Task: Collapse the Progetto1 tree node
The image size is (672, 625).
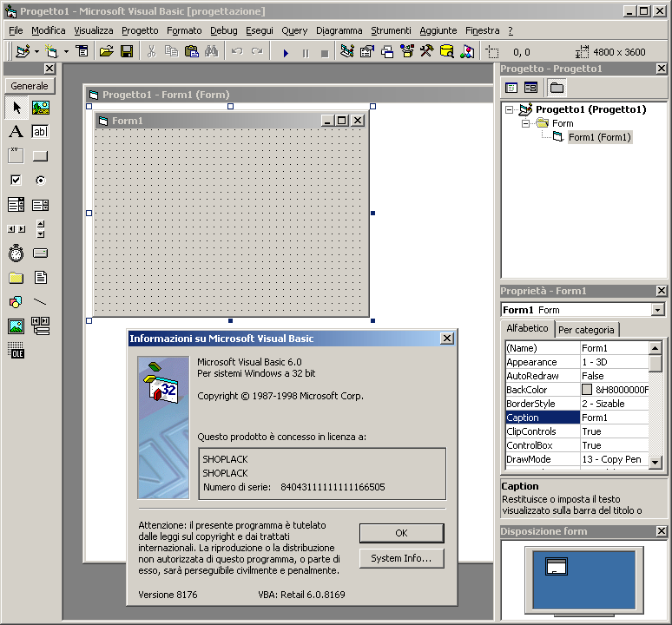Action: click(x=509, y=109)
